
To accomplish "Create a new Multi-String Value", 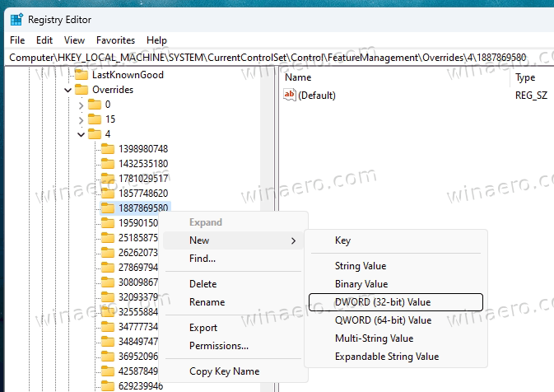I will tap(396, 338).
